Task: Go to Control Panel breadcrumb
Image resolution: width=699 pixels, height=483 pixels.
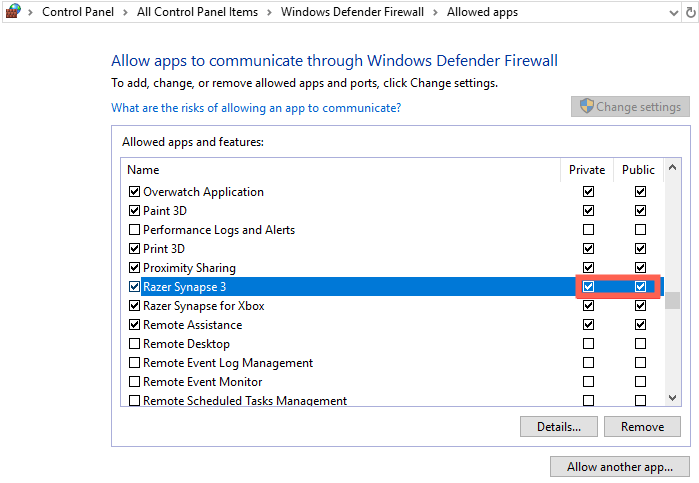Action: coord(78,12)
